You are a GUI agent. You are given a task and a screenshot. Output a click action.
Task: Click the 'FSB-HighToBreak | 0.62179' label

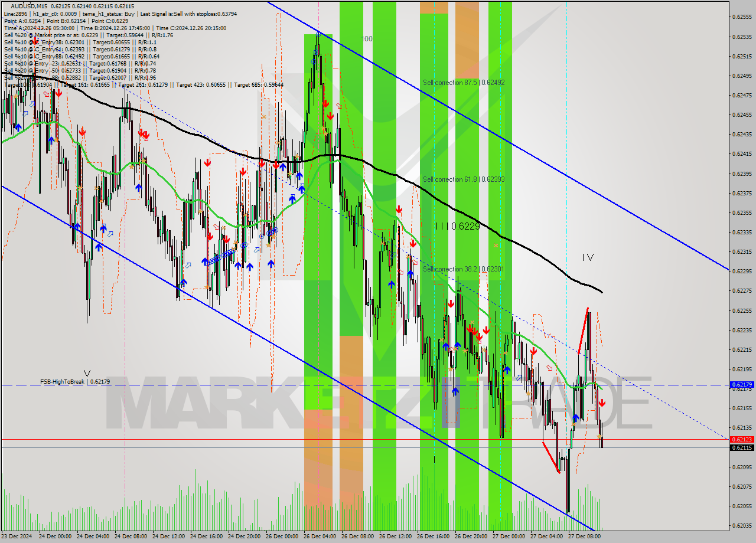[x=75, y=382]
